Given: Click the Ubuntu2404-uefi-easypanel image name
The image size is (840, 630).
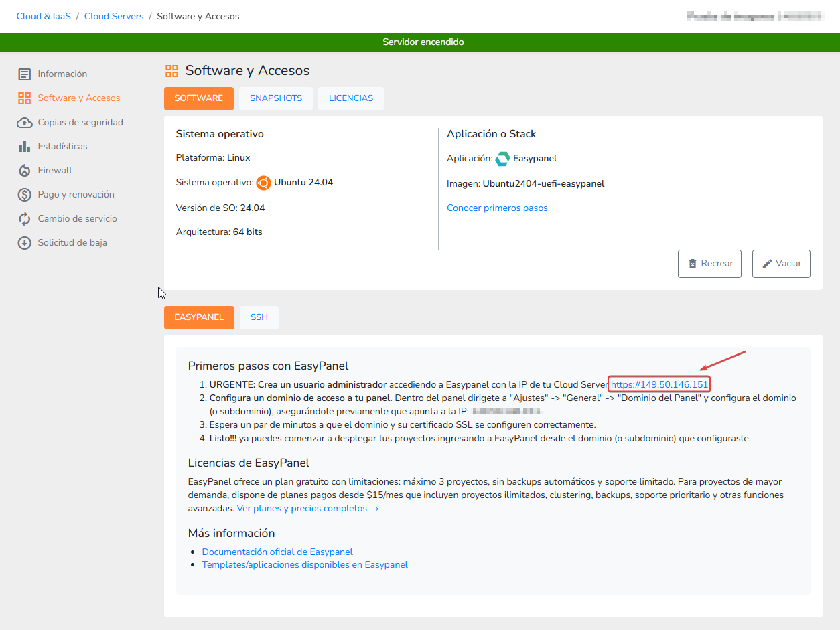Looking at the screenshot, I should [543, 184].
